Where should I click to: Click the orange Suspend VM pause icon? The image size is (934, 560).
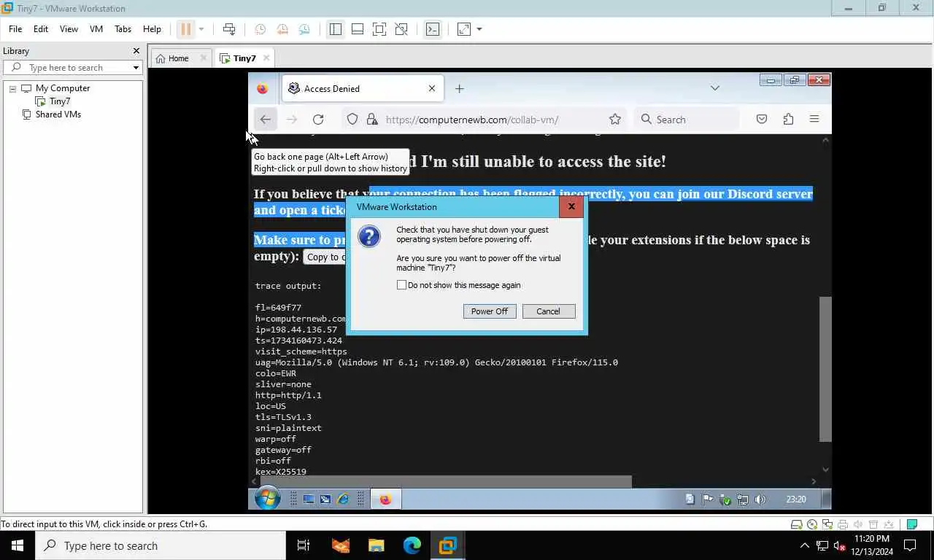point(186,29)
